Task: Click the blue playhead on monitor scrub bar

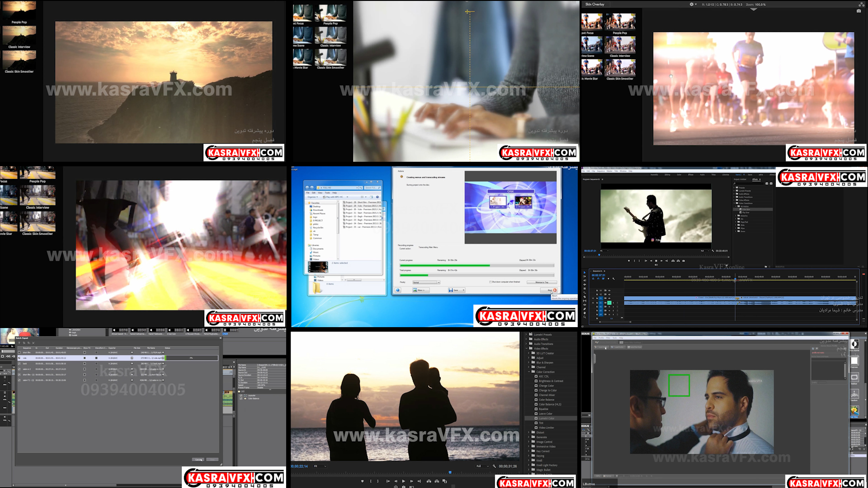Action: pyautogui.click(x=450, y=472)
